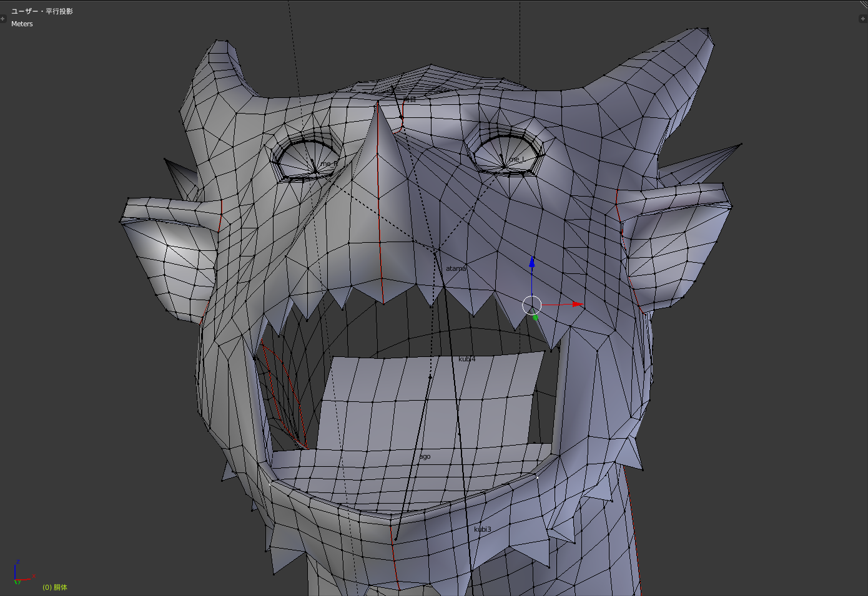
Task: Click the blue Z-axis manipulator arrow
Action: click(x=532, y=262)
